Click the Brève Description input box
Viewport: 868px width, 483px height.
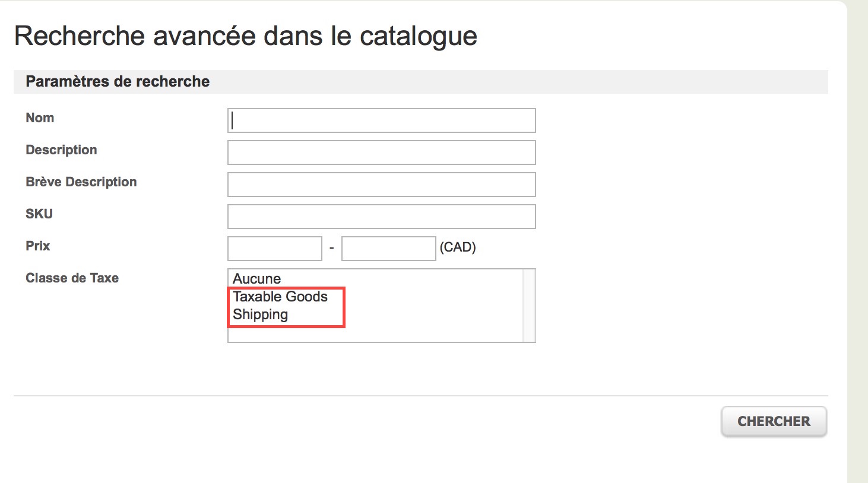coord(382,185)
